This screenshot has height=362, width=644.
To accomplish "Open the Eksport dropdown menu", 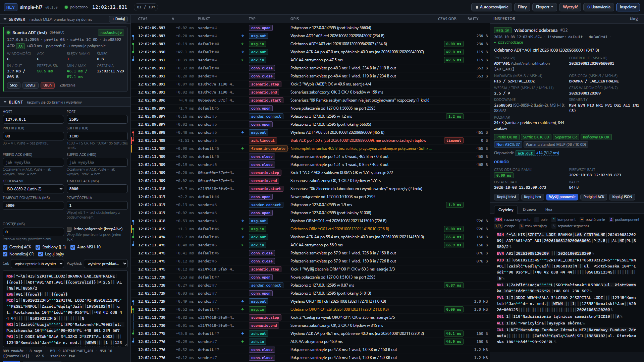I will coord(544,7).
